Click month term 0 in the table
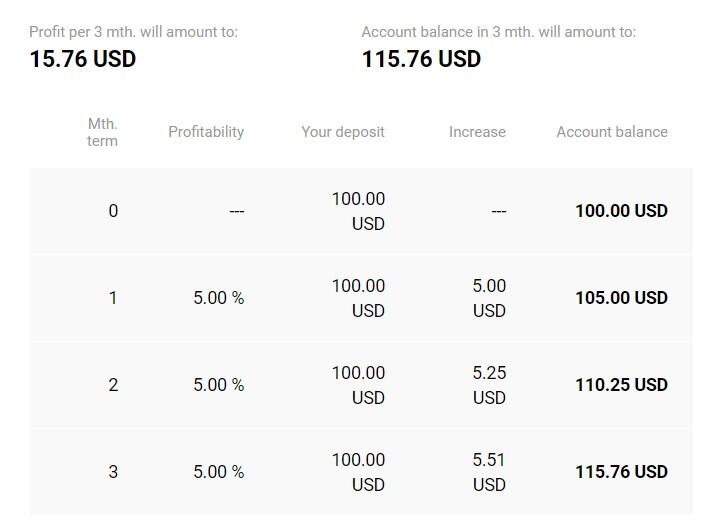 tap(113, 211)
